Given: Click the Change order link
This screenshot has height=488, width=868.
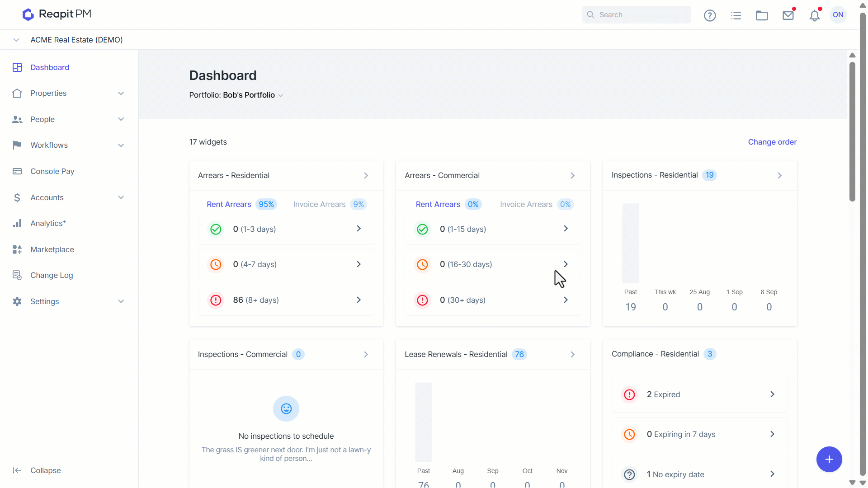Looking at the screenshot, I should click(772, 142).
